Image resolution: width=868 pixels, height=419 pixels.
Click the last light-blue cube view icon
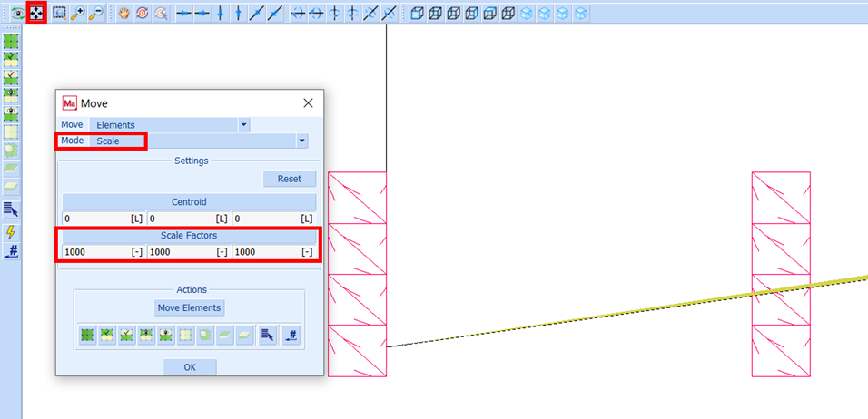point(580,14)
